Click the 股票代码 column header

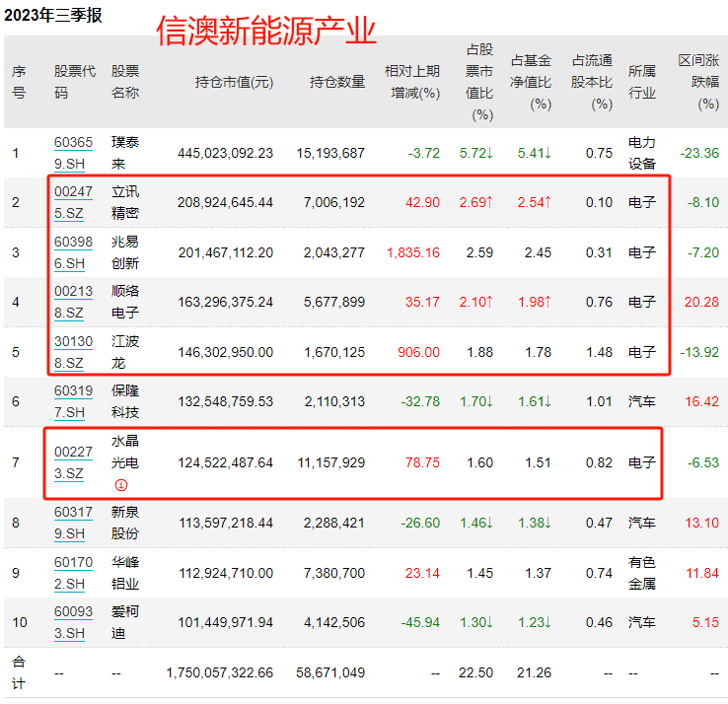(x=75, y=82)
